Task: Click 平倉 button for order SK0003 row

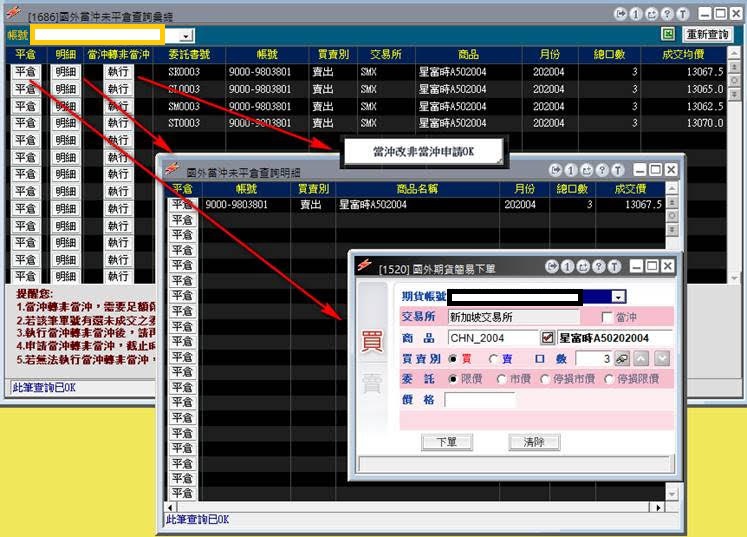Action: [26, 72]
